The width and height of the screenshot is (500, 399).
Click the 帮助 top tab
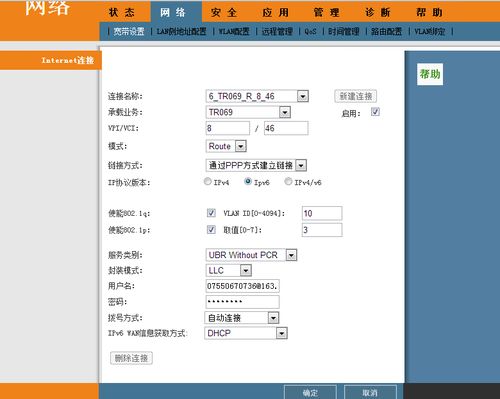click(430, 13)
